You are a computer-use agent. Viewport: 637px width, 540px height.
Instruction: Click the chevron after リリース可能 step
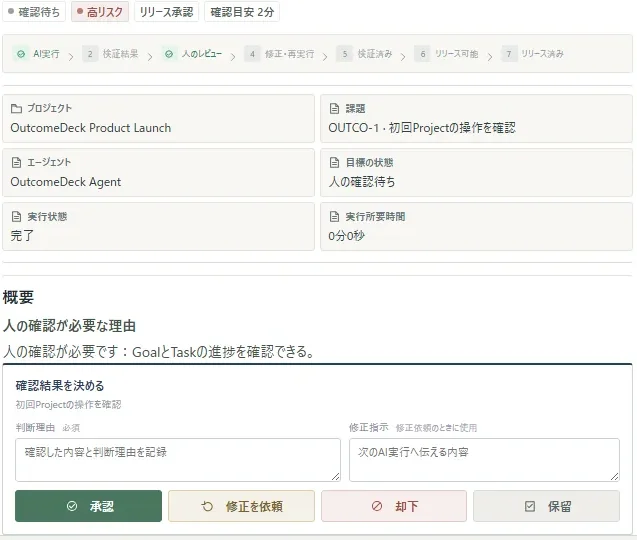point(490,56)
